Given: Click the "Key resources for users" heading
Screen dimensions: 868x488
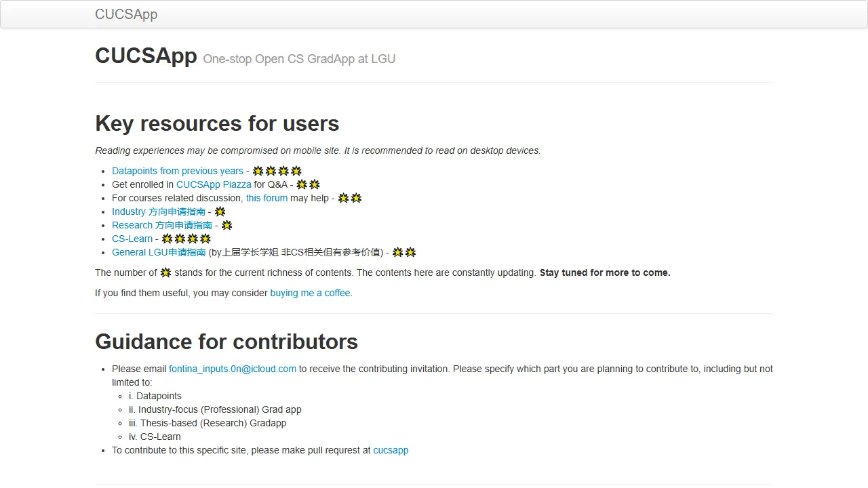Looking at the screenshot, I should point(217,123).
